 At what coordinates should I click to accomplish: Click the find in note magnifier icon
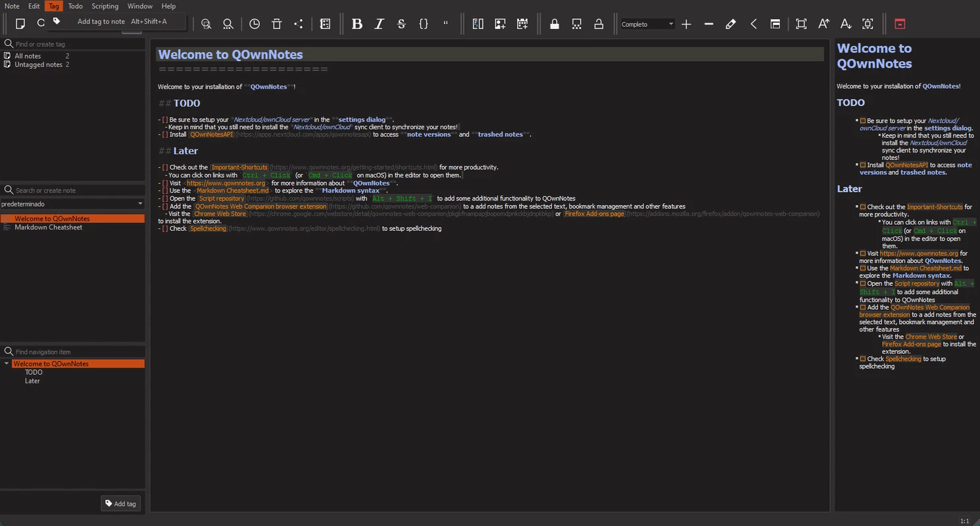click(x=207, y=24)
